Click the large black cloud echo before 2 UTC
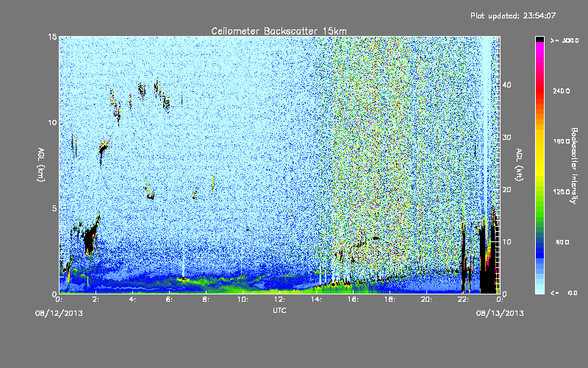Viewport: 588px width, 368px height. [x=89, y=238]
